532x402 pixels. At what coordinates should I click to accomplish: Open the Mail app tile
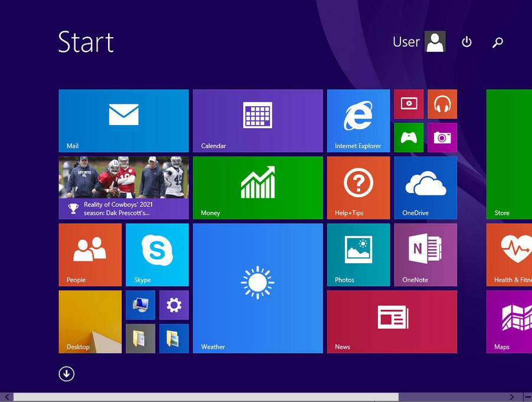[123, 120]
